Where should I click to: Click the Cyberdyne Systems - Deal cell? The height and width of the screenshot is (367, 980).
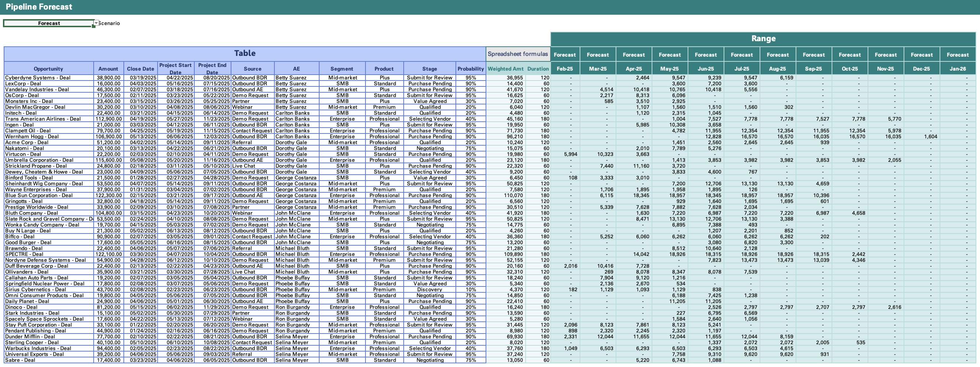pos(49,78)
